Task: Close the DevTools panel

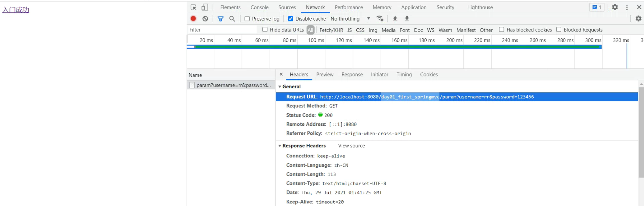Action: coord(639,7)
